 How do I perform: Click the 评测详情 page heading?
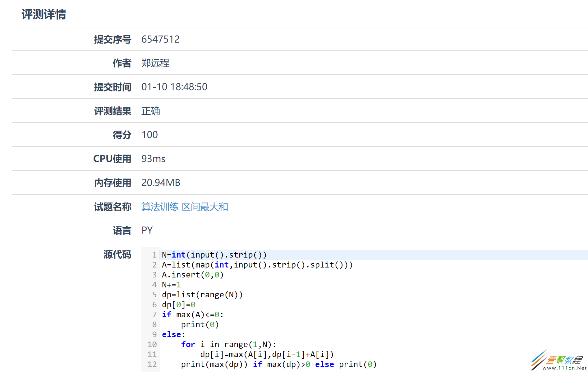44,14
